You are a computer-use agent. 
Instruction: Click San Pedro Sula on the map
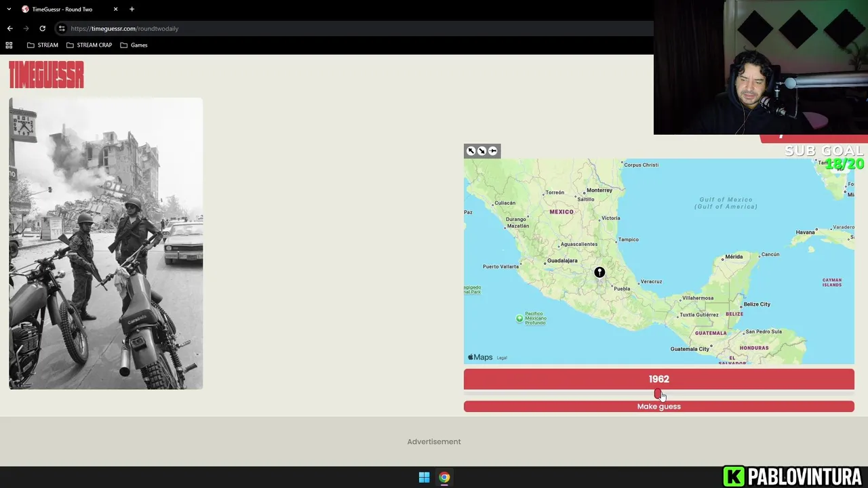coord(763,332)
